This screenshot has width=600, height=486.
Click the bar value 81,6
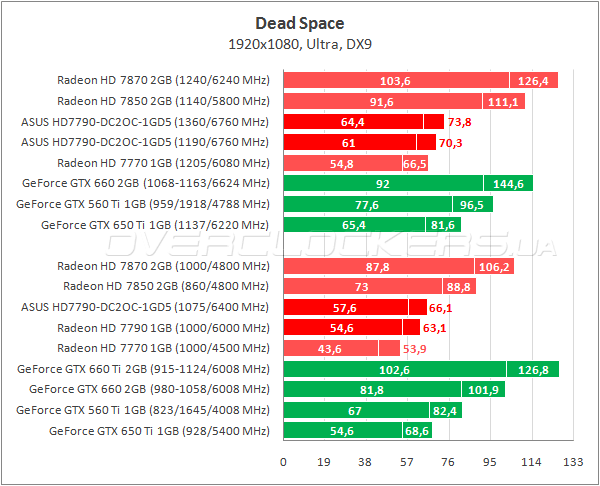coord(443,225)
